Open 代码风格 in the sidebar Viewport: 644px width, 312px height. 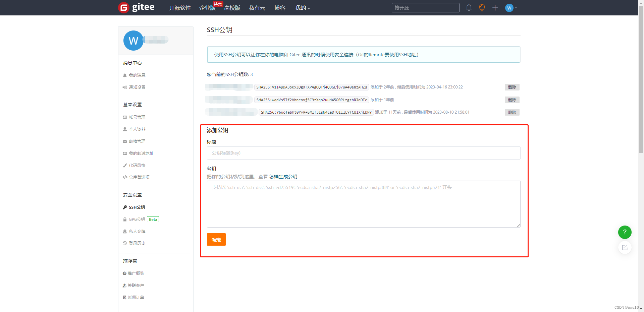click(137, 166)
